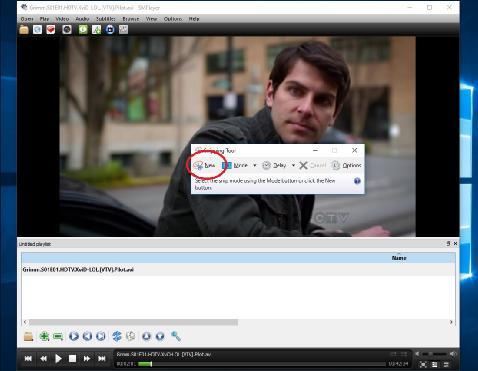Open the Open menu
The height and width of the screenshot is (371, 478).
(27, 19)
